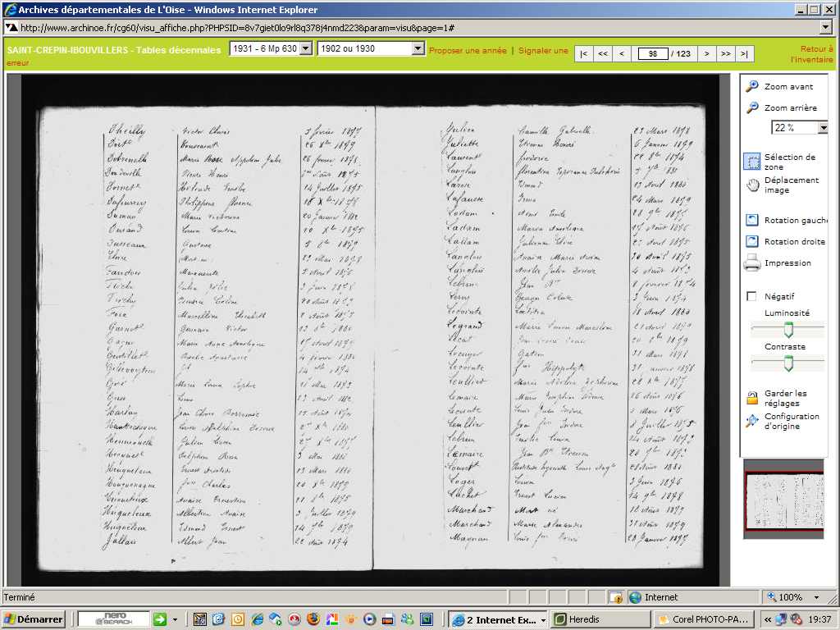Image resolution: width=840 pixels, height=630 pixels.
Task: Adjust the Luminosité slider handle
Action: click(788, 330)
